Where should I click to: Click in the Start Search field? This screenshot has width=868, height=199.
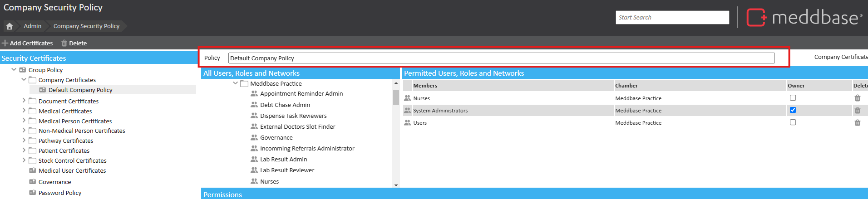672,18
